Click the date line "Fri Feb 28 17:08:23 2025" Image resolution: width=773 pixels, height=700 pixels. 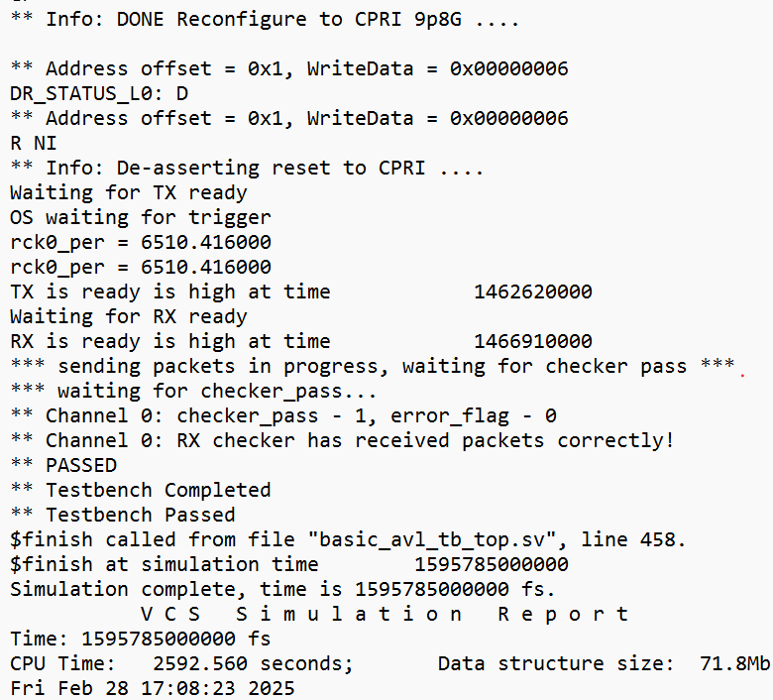(x=152, y=688)
